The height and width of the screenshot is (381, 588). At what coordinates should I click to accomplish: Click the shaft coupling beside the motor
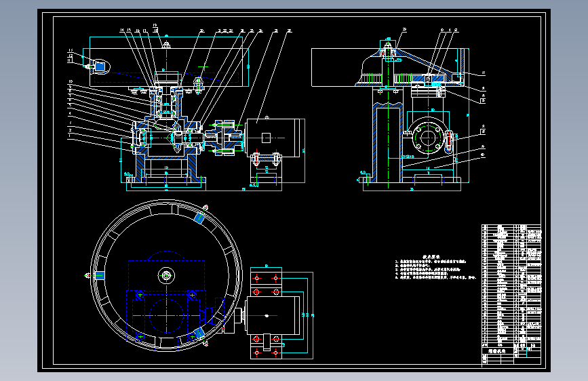(x=224, y=138)
